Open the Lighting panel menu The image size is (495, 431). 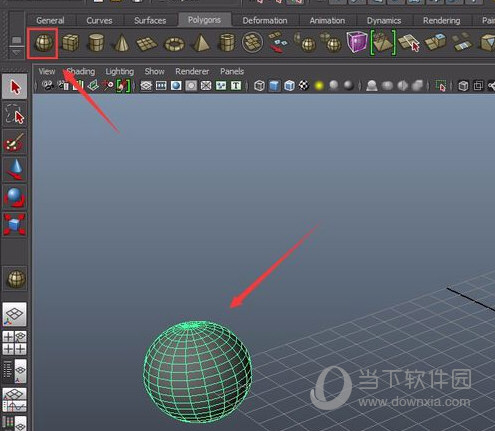click(119, 71)
